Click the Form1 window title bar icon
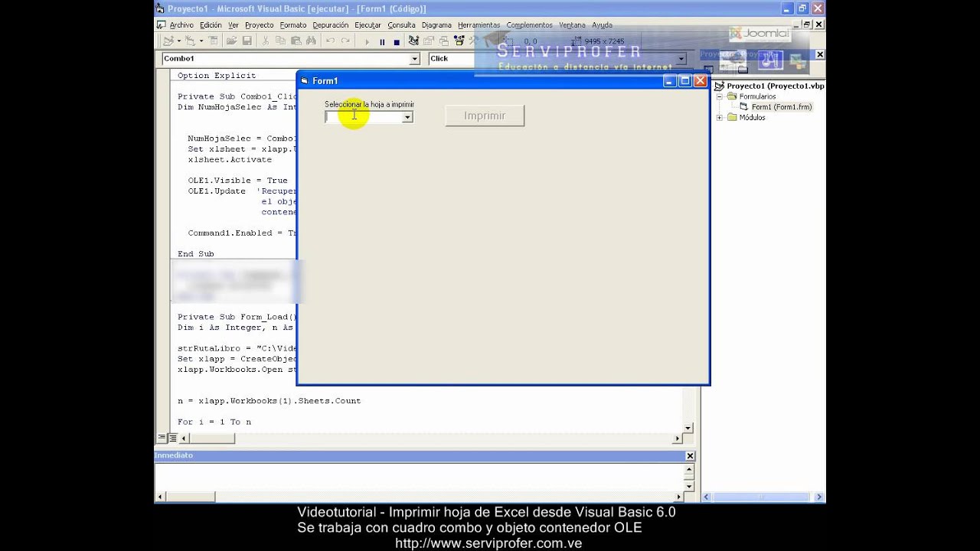980x551 pixels. (304, 80)
